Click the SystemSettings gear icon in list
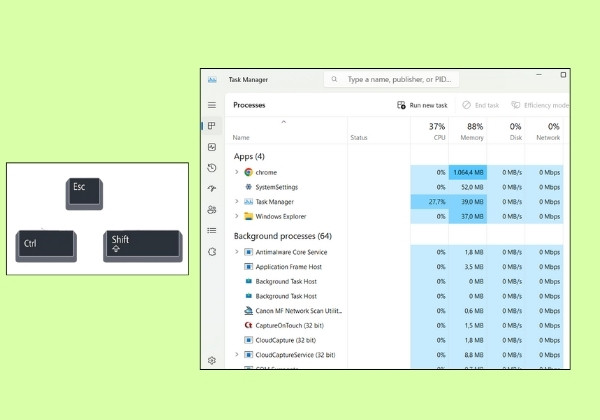600x420 pixels. (248, 187)
